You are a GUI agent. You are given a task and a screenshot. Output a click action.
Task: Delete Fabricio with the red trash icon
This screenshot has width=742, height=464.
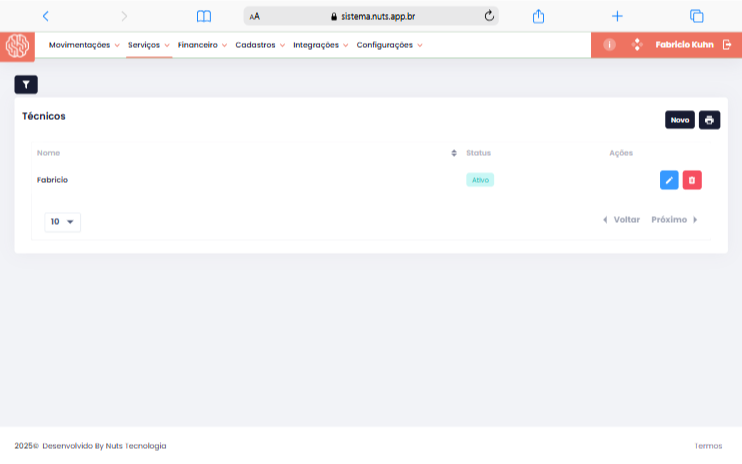[692, 180]
